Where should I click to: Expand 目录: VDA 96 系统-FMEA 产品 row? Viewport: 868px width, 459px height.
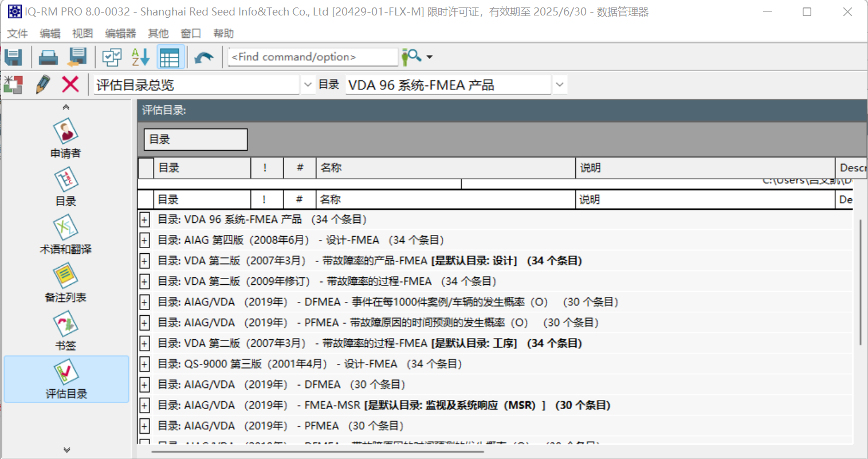(x=144, y=219)
